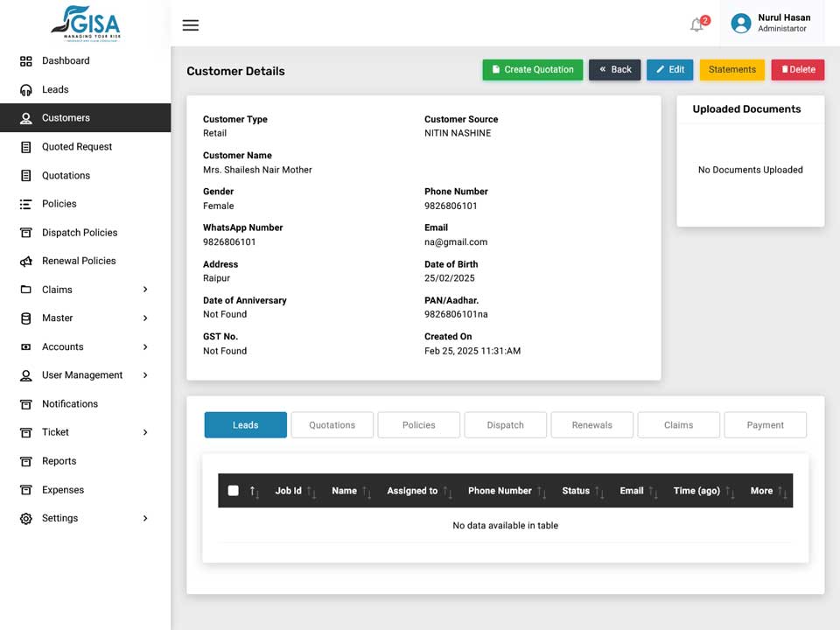Switch to the Payment tab
840x630 pixels.
coord(765,425)
